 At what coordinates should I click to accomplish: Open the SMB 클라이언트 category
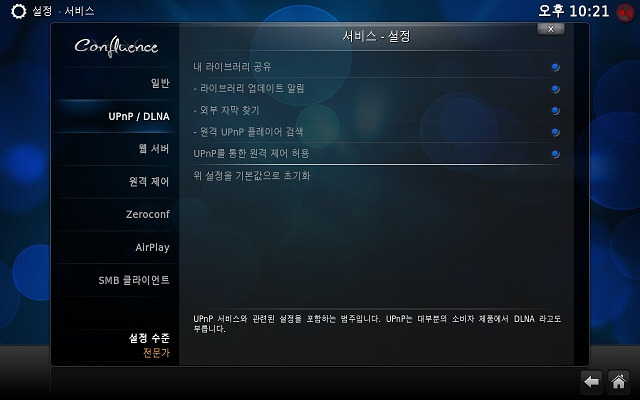116,280
